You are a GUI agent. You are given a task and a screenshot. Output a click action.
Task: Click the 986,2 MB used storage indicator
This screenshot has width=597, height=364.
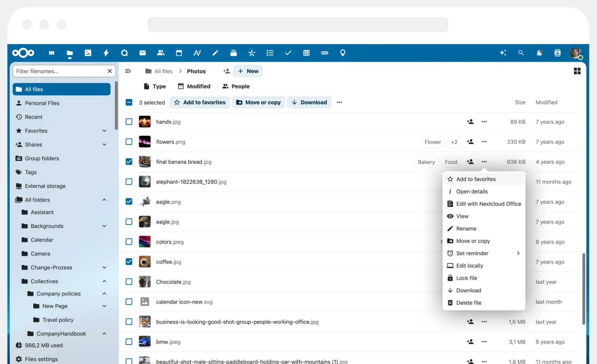click(44, 345)
